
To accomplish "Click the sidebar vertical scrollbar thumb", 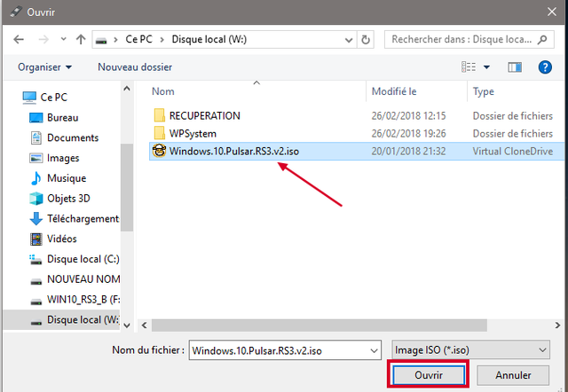I will (127, 187).
